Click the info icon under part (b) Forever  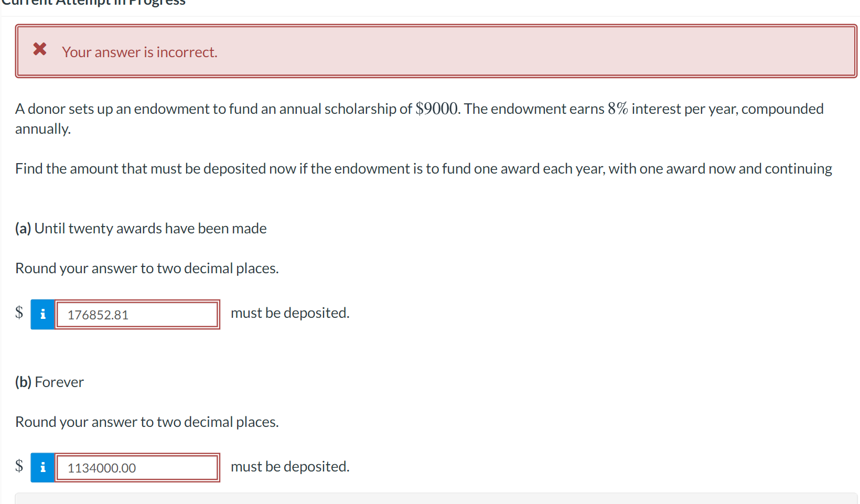pyautogui.click(x=42, y=467)
